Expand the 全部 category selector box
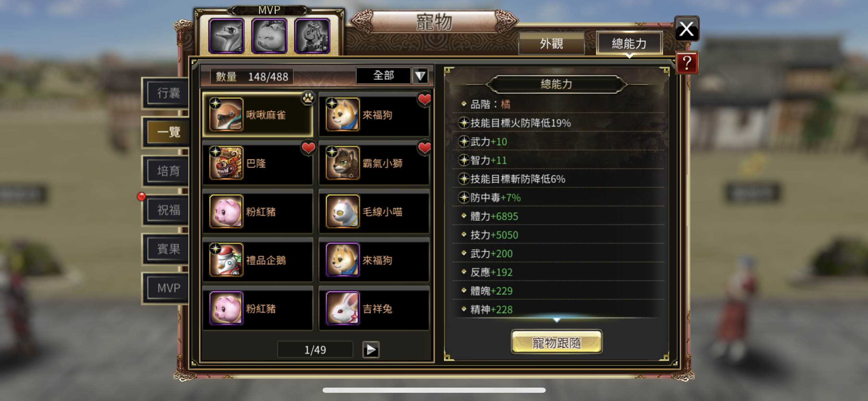The height and width of the screenshot is (401, 868). pyautogui.click(x=383, y=76)
